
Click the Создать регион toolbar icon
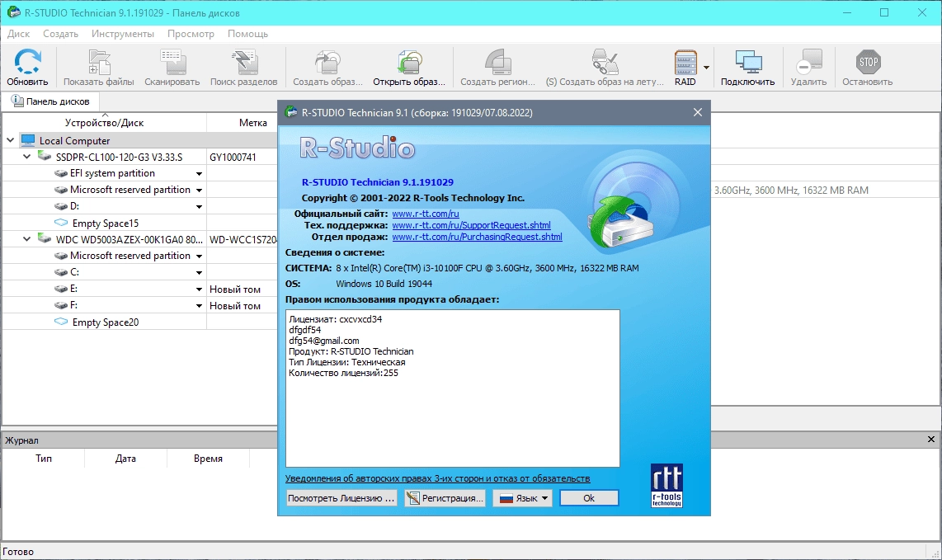(497, 62)
